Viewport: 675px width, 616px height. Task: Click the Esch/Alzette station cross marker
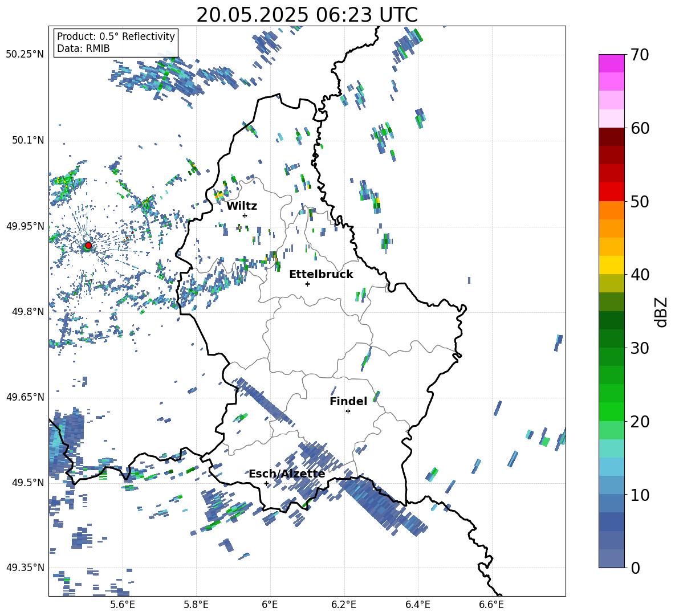coord(266,483)
